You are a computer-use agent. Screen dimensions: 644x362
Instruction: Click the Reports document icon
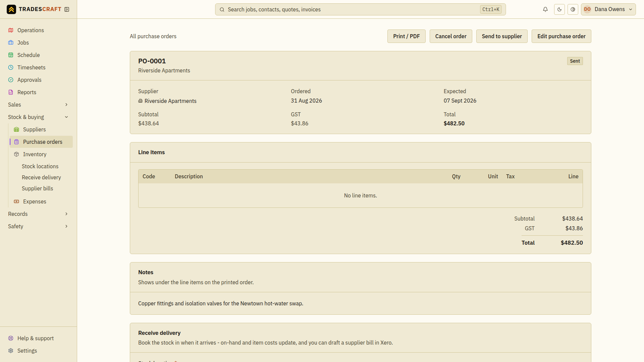point(11,92)
